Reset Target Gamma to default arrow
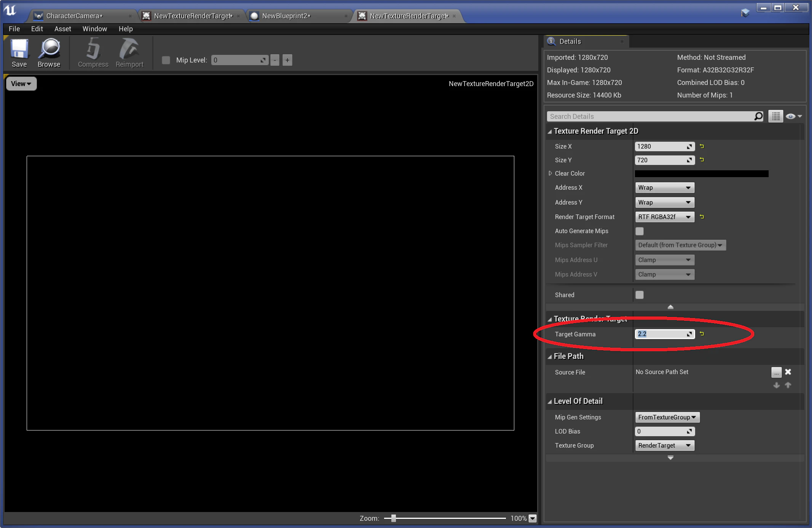This screenshot has height=528, width=812. pos(702,333)
